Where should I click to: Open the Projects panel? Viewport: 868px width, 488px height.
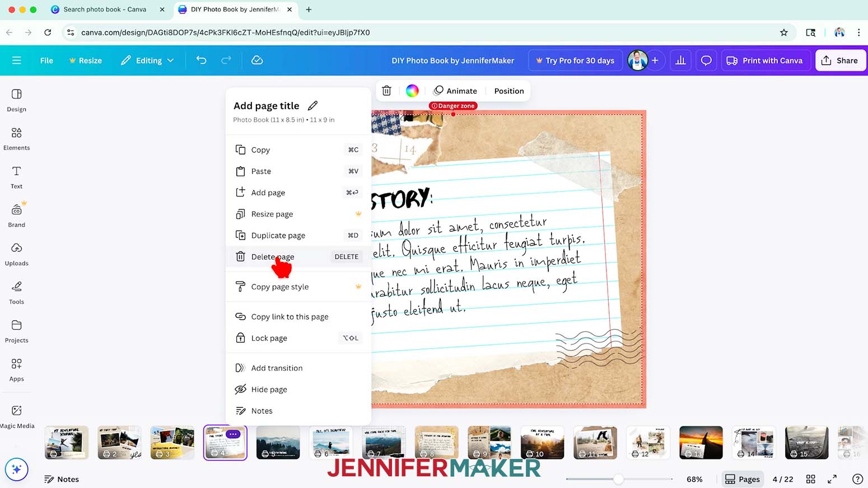[16, 331]
